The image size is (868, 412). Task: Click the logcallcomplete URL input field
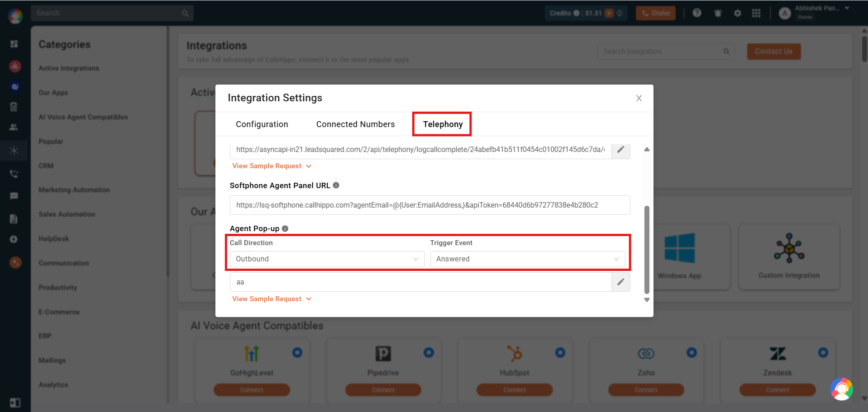coord(421,150)
